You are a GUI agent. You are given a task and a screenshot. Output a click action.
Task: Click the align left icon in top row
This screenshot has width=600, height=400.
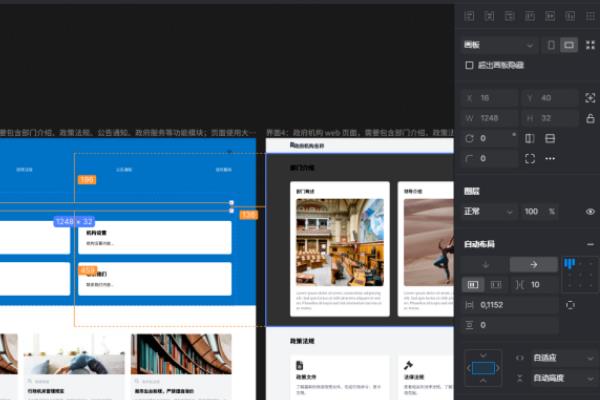click(469, 16)
